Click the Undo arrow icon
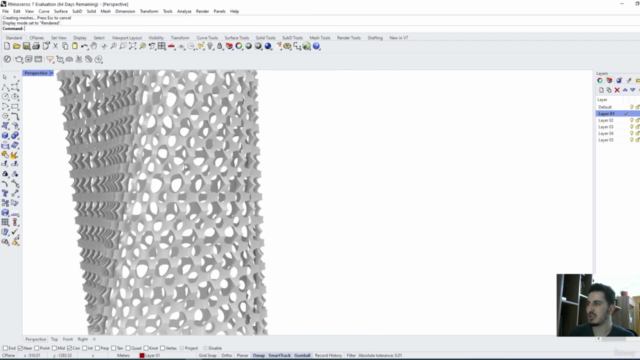The width and height of the screenshot is (640, 360). [84, 46]
